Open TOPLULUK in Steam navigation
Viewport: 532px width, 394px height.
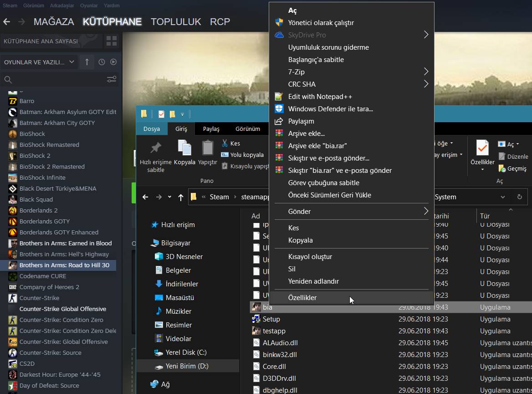point(176,22)
